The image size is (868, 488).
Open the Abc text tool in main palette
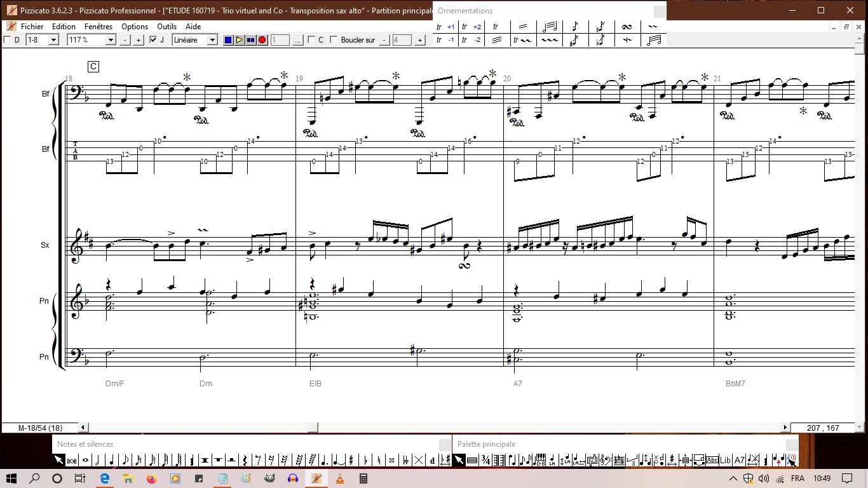[x=712, y=461]
